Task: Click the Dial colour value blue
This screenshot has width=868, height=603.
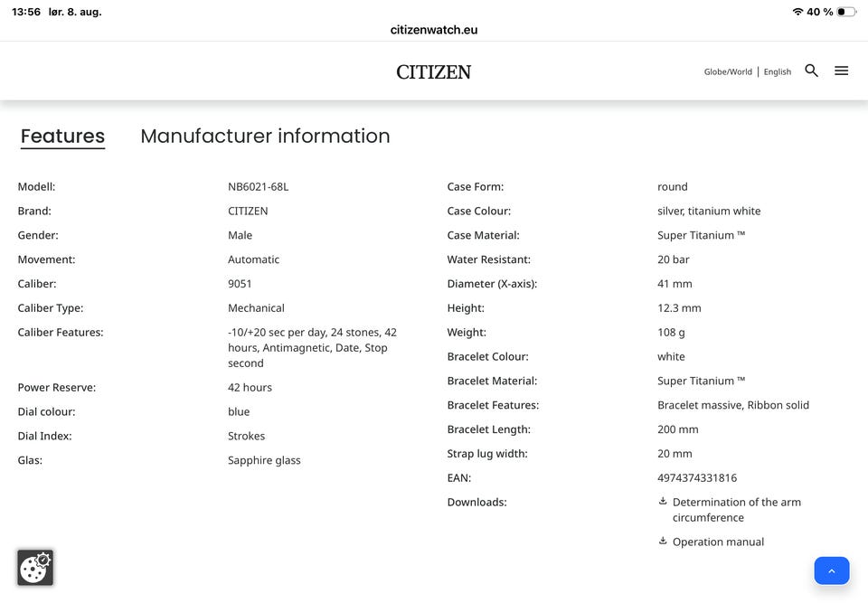Action: pyautogui.click(x=239, y=412)
